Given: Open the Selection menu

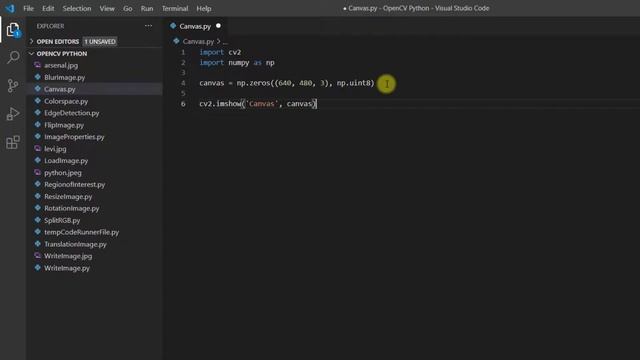Looking at the screenshot, I should coord(77,8).
